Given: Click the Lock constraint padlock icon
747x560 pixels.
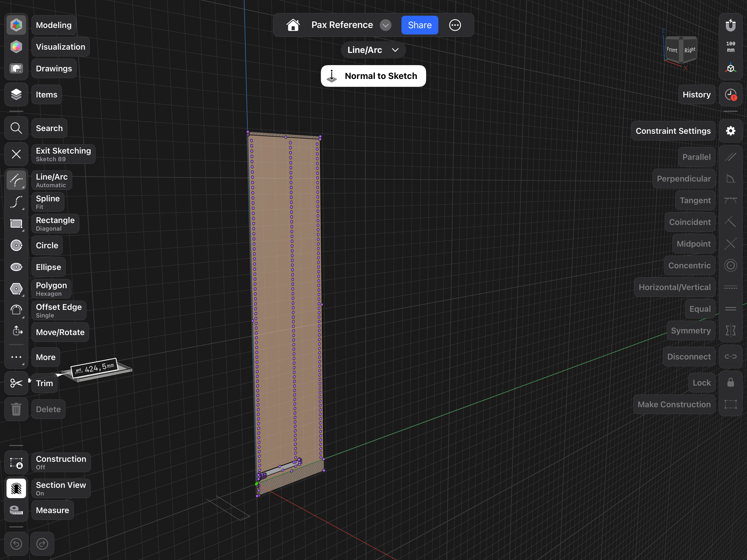Looking at the screenshot, I should pyautogui.click(x=730, y=383).
